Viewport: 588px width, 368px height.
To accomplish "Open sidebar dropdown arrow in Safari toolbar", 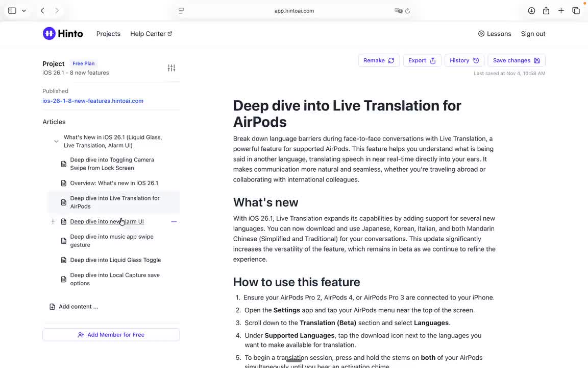I will pos(23,11).
